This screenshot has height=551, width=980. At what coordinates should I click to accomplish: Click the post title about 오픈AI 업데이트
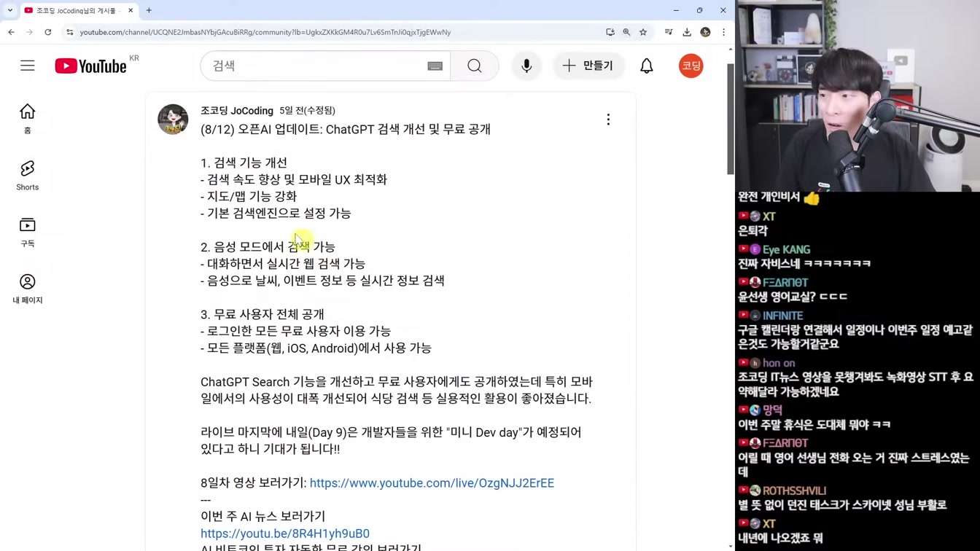click(346, 129)
